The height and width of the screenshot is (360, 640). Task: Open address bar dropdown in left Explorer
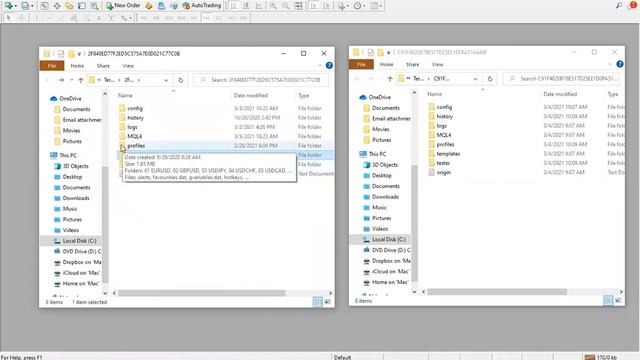pos(166,80)
